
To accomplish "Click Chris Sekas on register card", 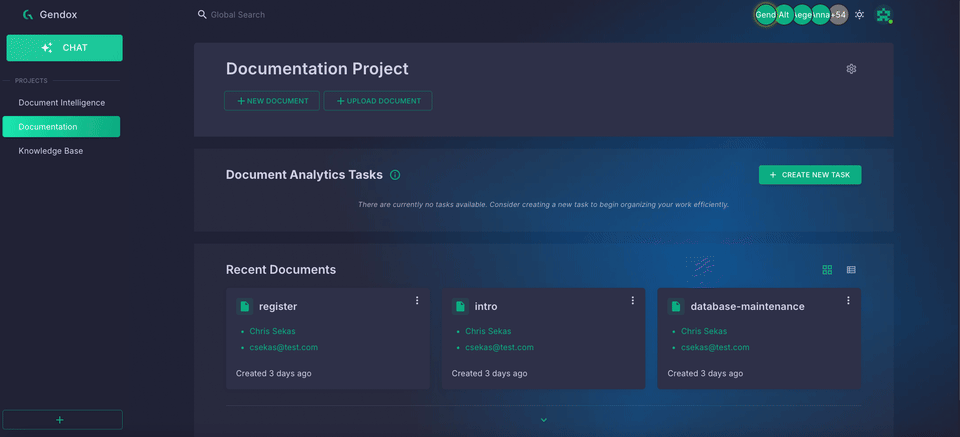I will [272, 331].
